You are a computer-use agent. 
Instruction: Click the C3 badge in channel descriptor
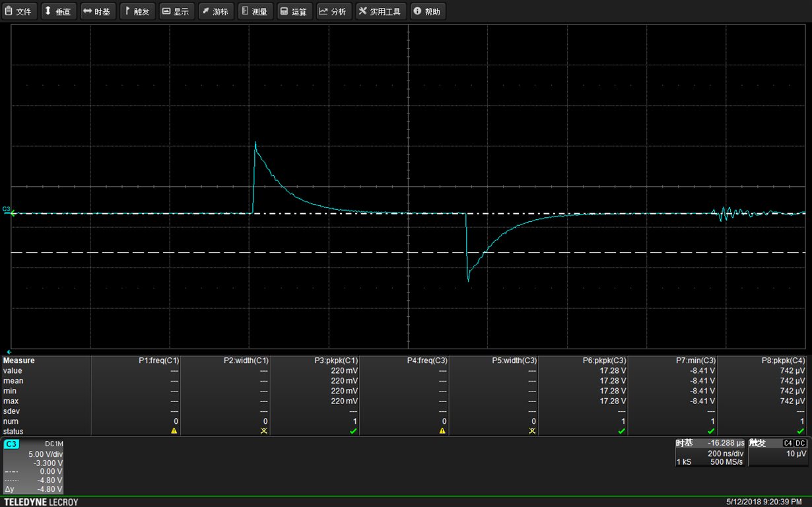pyautogui.click(x=12, y=444)
